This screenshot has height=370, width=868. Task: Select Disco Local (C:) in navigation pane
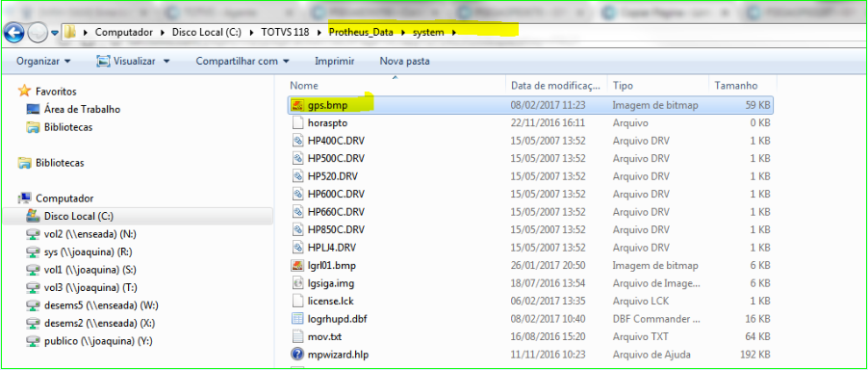coord(79,216)
